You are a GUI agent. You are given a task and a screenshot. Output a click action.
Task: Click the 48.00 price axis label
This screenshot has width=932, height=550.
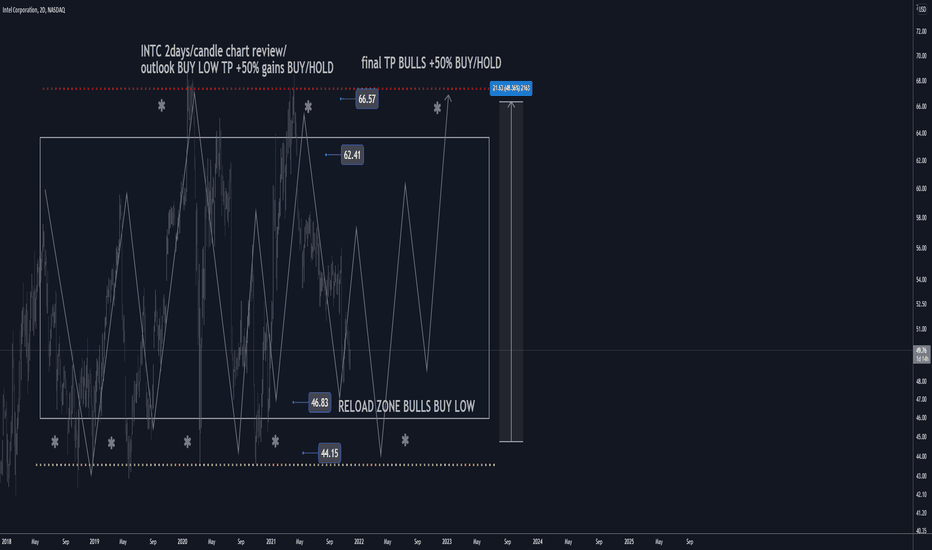click(921, 381)
